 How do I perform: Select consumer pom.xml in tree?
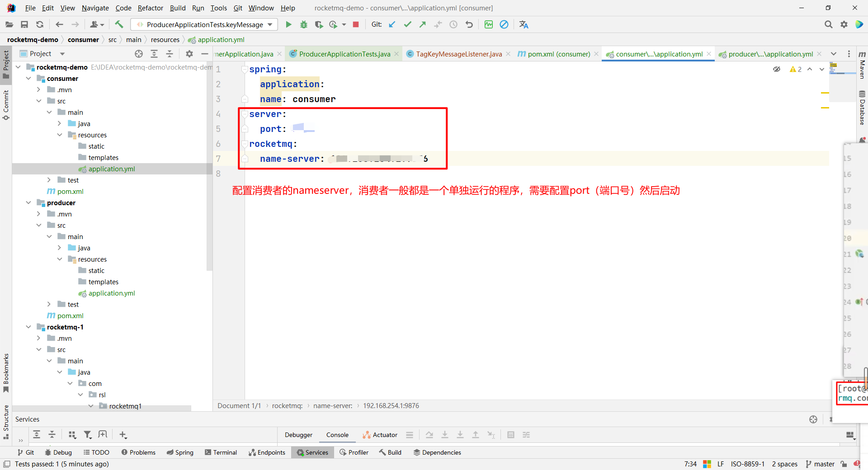tap(70, 192)
